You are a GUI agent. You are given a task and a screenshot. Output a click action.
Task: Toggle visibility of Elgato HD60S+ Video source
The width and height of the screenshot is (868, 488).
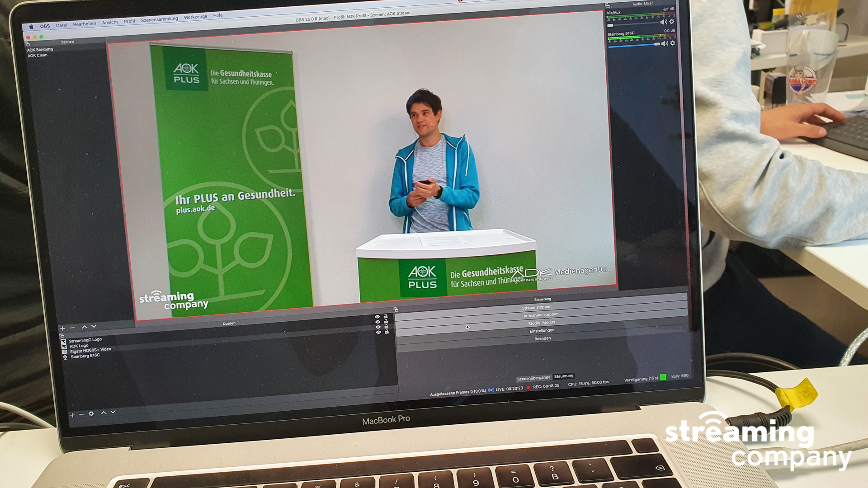click(378, 327)
